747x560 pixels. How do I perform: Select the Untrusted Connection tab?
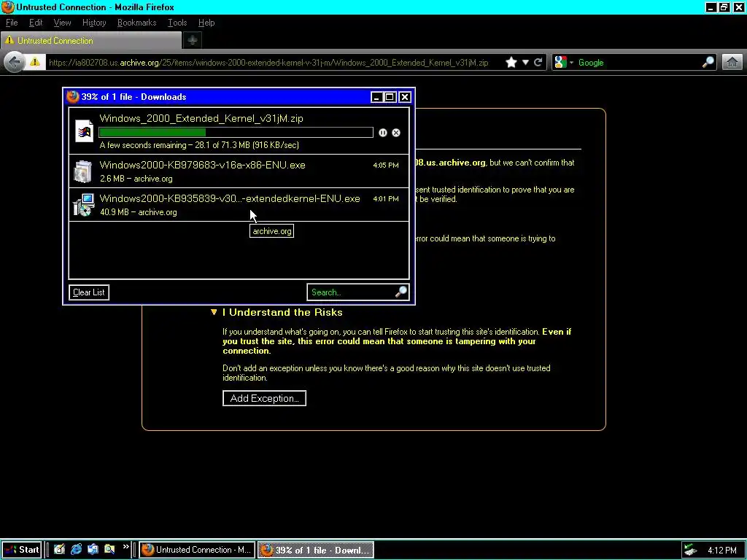[x=91, y=41]
